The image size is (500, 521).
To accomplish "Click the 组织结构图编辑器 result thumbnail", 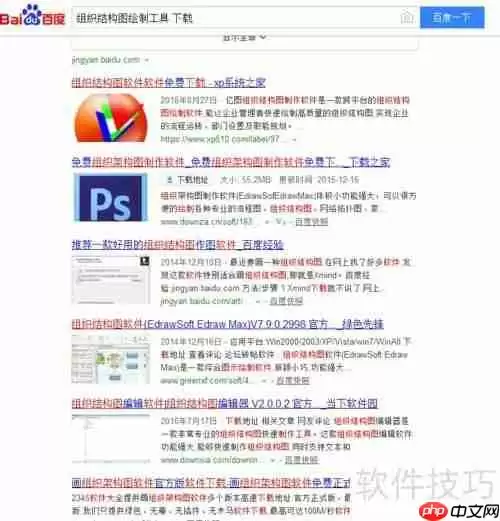I will click(x=111, y=439).
